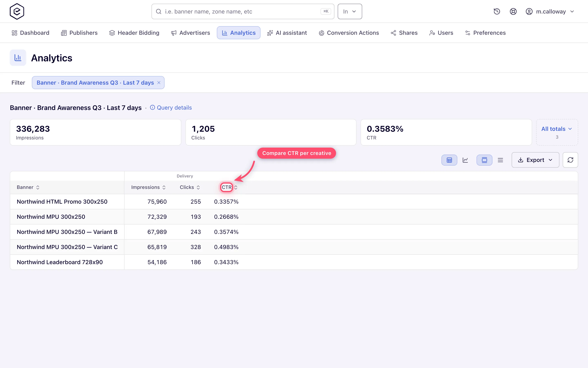Go to the Dashboard tab
The width and height of the screenshot is (588, 368).
(30, 33)
